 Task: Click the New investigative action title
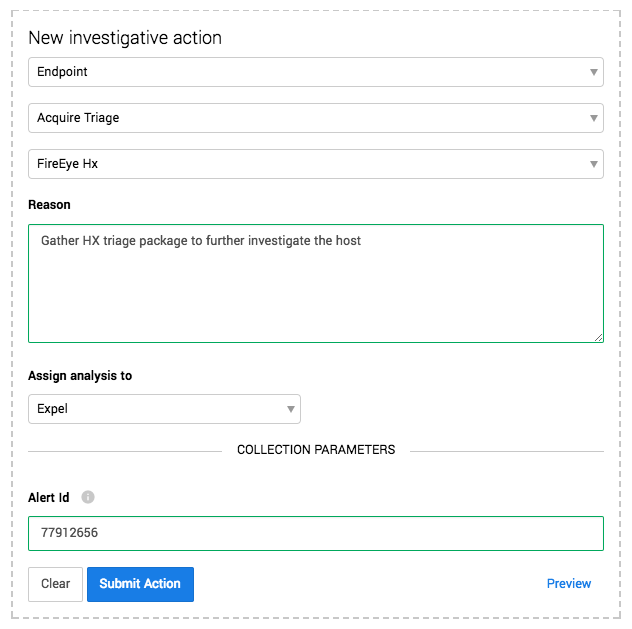point(125,38)
